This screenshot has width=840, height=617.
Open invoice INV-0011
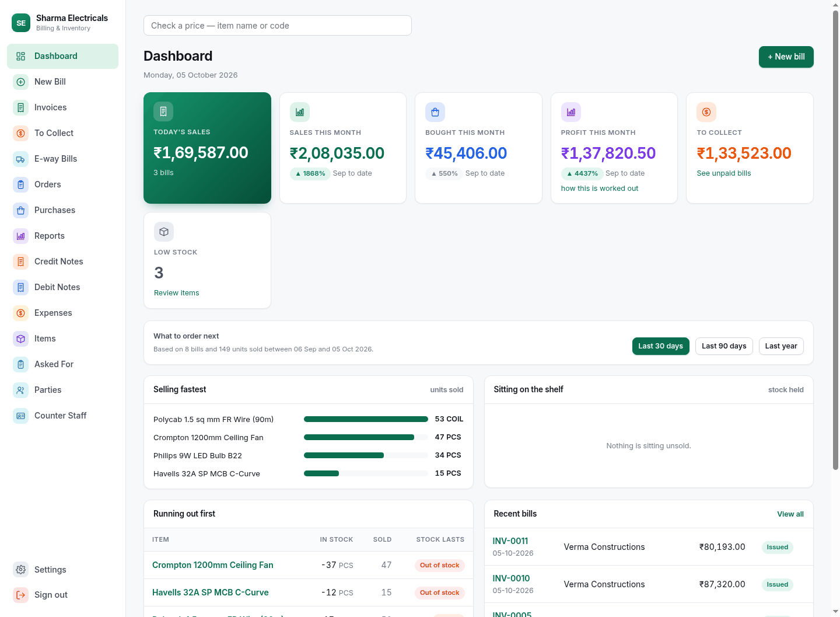510,541
